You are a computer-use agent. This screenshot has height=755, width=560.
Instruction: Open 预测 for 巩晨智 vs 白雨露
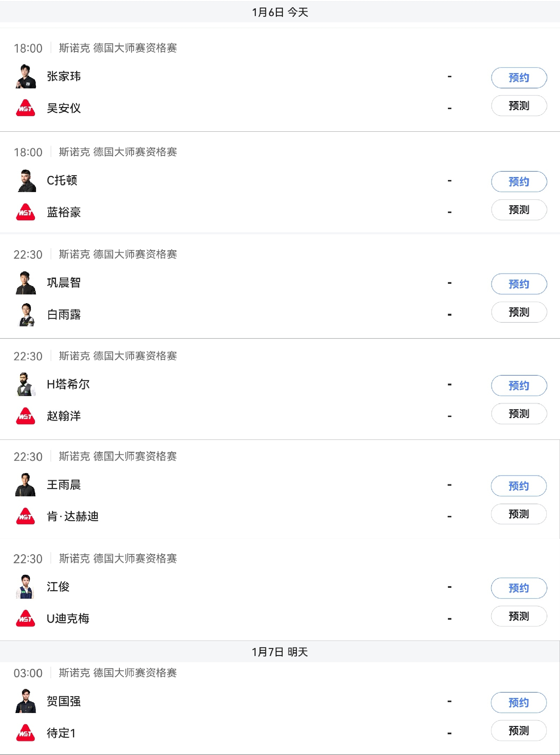(519, 312)
